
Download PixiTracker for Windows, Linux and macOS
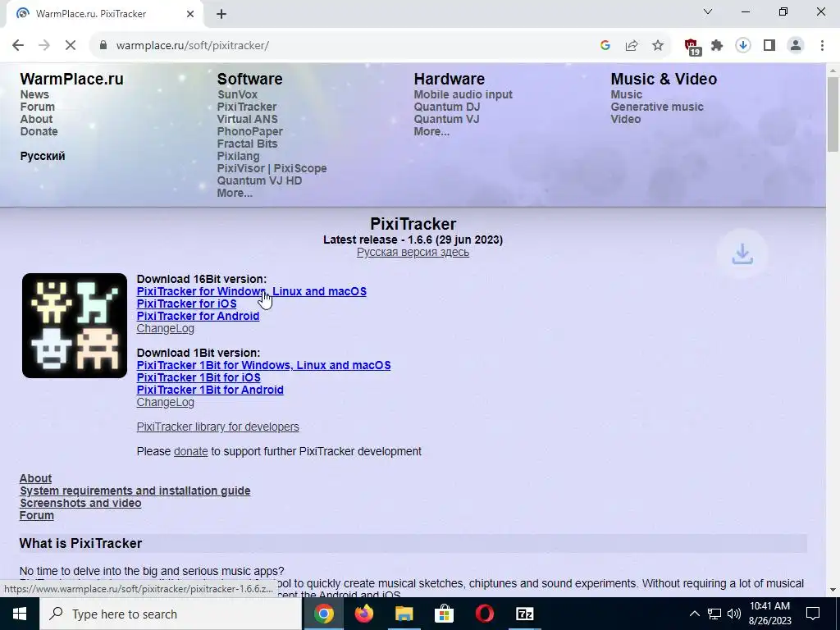252,291
